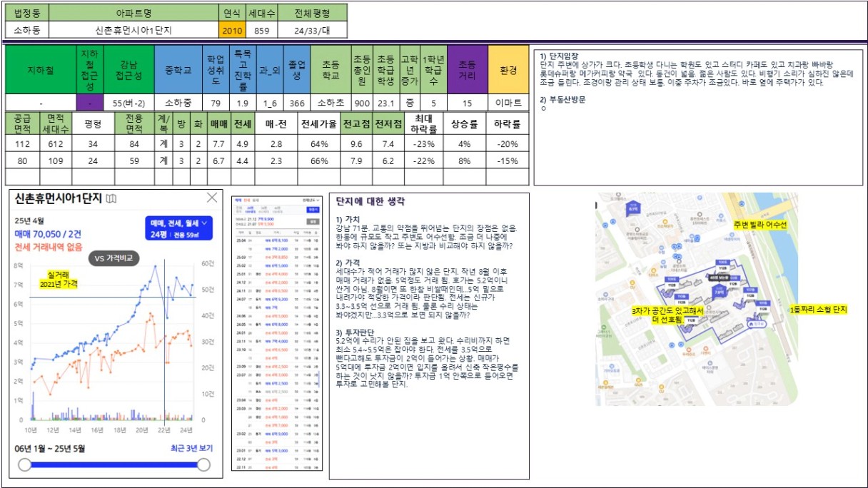This screenshot has height=488, width=868.
Task: Click the 7.7 매매 price cell
Action: click(218, 144)
